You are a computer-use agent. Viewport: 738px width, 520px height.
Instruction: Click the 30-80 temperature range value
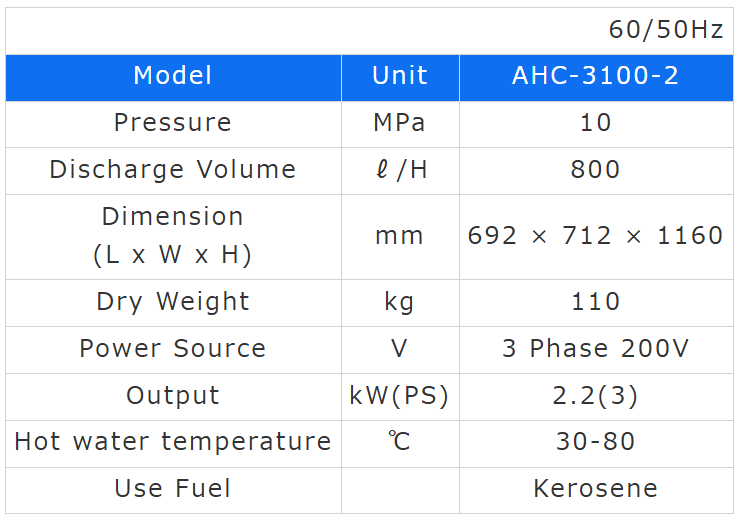pos(595,442)
